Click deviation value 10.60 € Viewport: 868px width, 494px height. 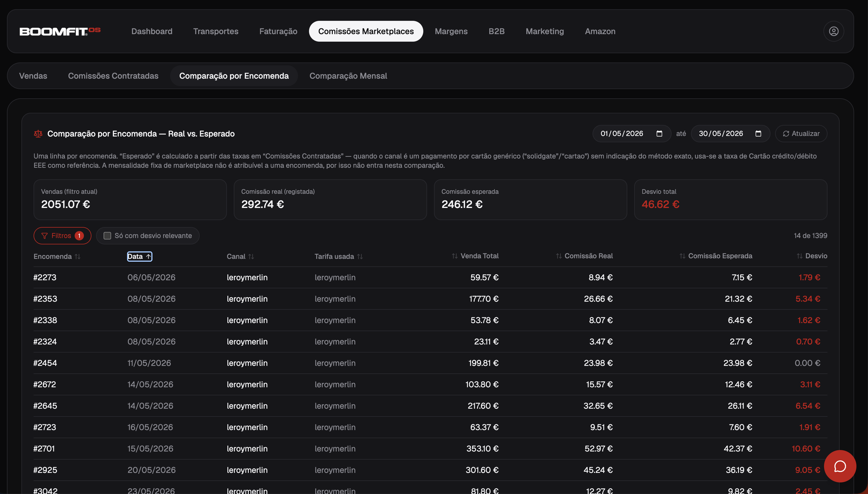click(806, 449)
